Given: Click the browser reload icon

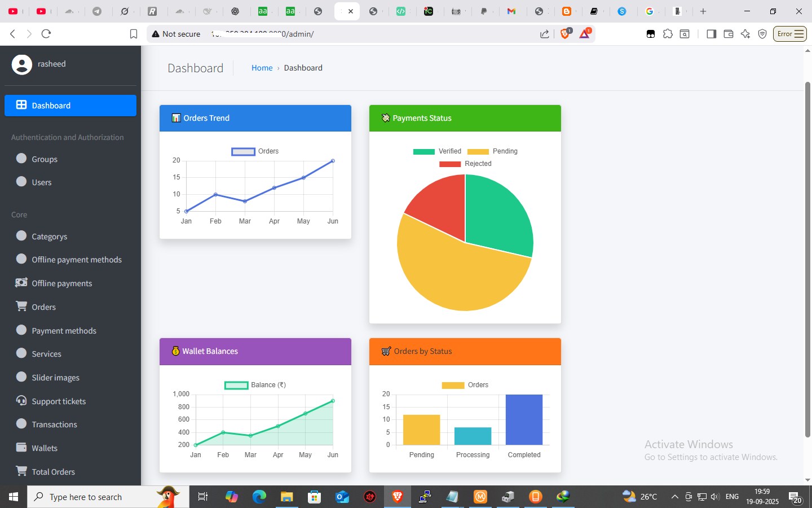Looking at the screenshot, I should [46, 34].
